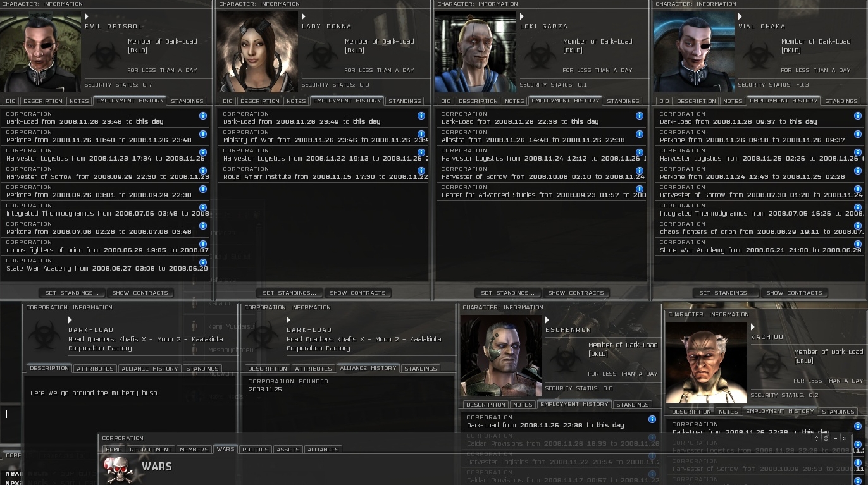The width and height of the screenshot is (868, 485).
Task: Click Dark-Load biohazard logo in Loki Garza window
Action: [541, 57]
